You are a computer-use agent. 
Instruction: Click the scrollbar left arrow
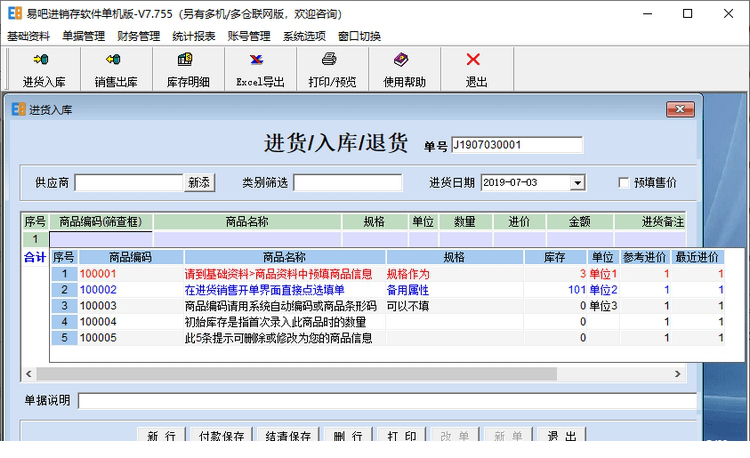[29, 374]
